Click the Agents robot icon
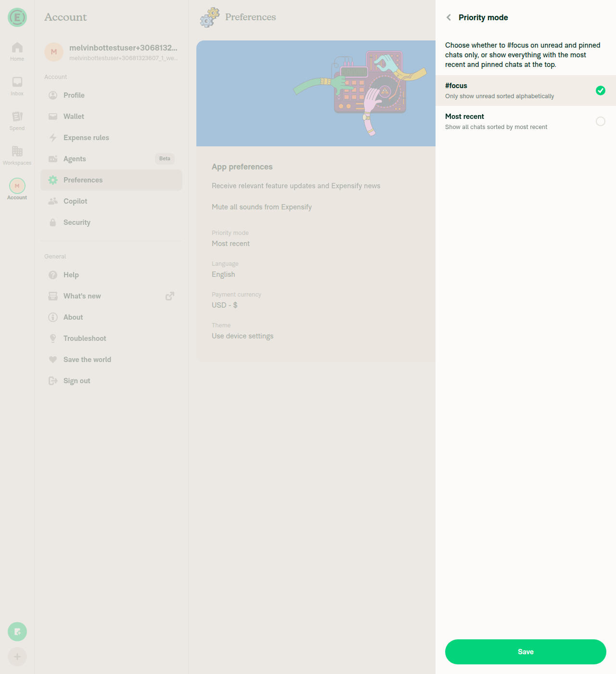Viewport: 616px width, 674px height. coord(53,159)
